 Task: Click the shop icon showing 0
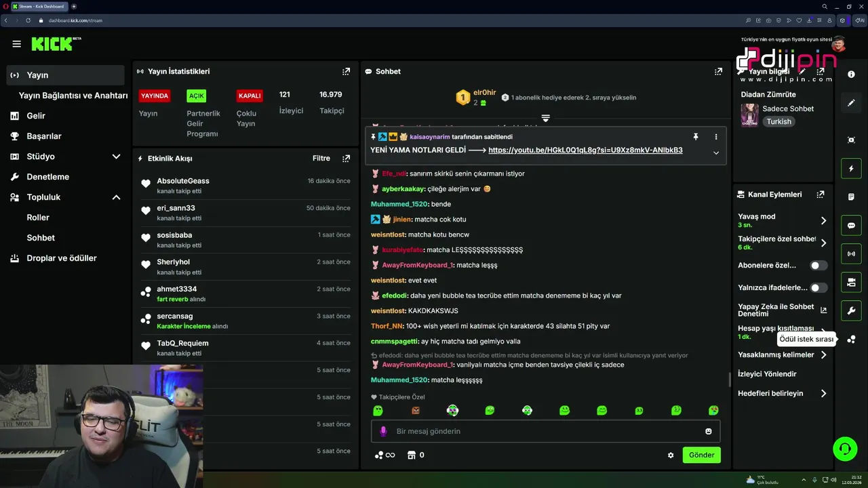click(x=416, y=455)
